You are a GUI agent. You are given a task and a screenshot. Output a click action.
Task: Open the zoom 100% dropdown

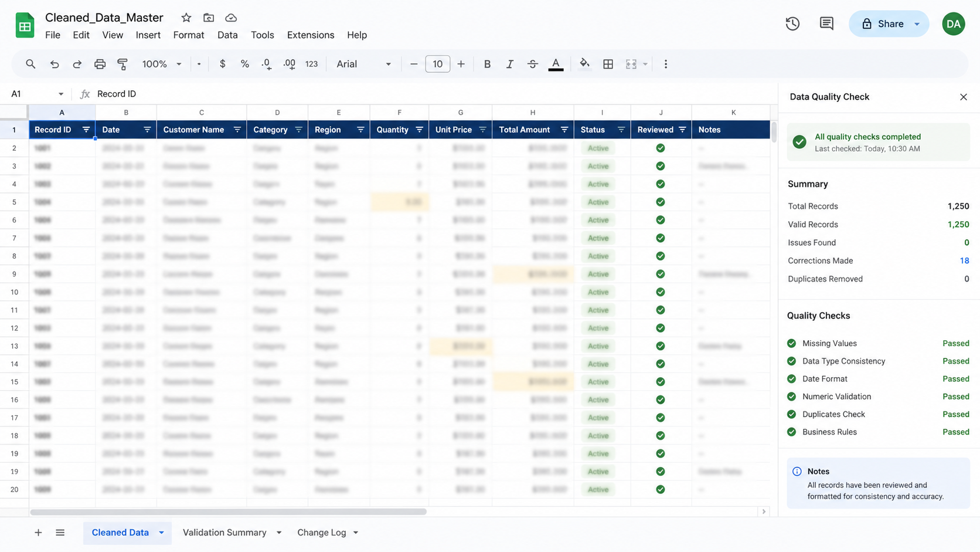point(162,64)
